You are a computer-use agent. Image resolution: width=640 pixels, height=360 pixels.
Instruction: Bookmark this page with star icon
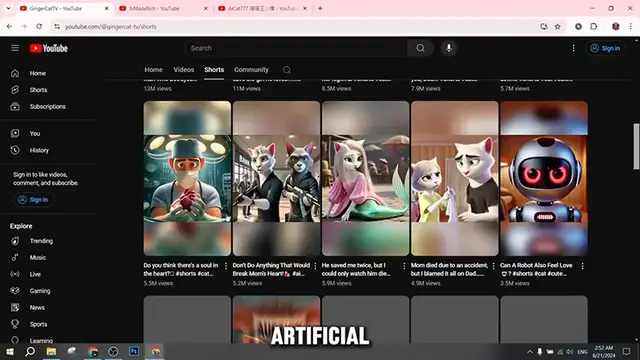tap(558, 27)
